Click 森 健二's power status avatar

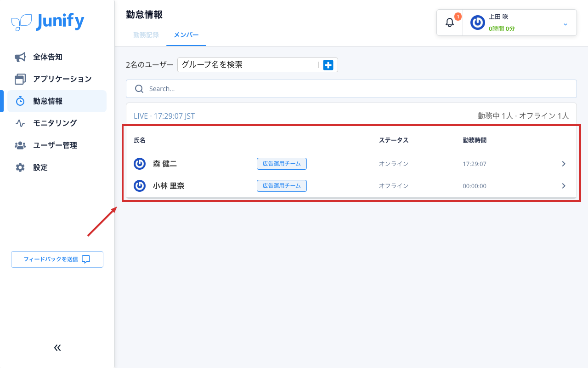point(140,164)
